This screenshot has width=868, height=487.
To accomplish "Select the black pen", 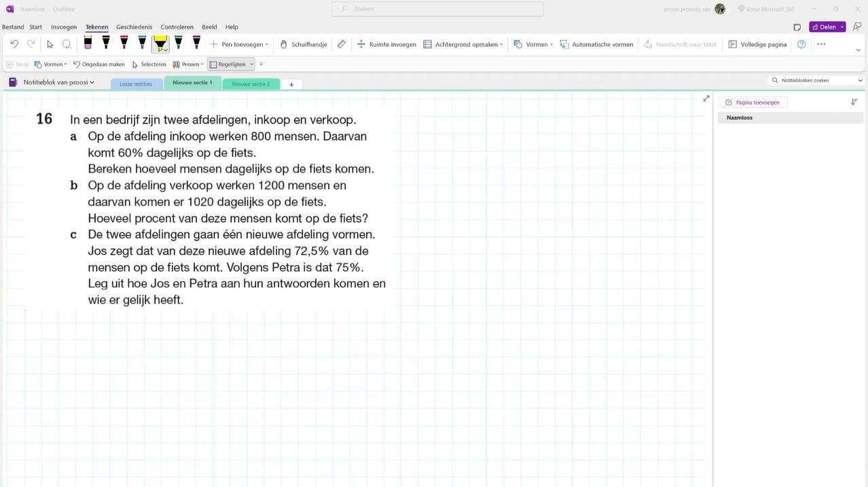I will pos(106,43).
